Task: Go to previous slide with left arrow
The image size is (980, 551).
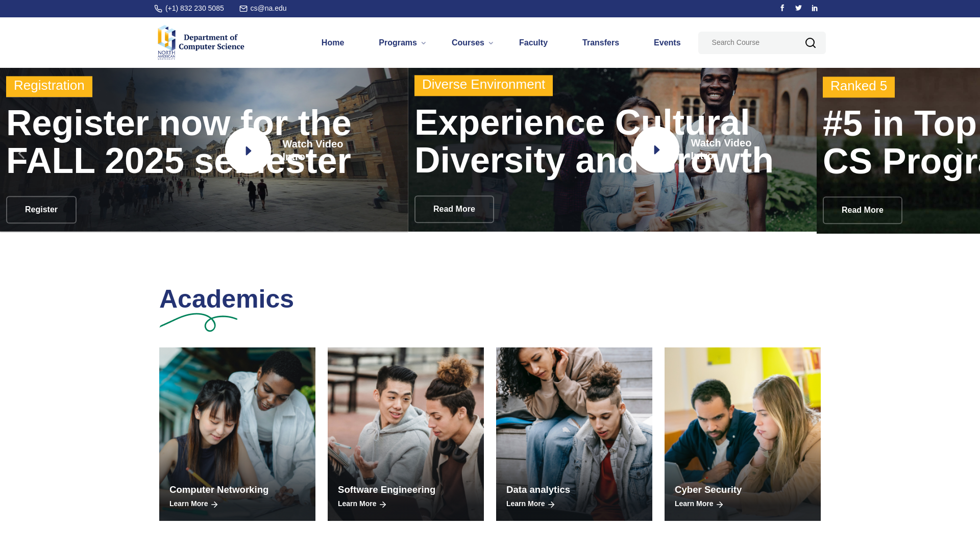Action: tap(21, 153)
